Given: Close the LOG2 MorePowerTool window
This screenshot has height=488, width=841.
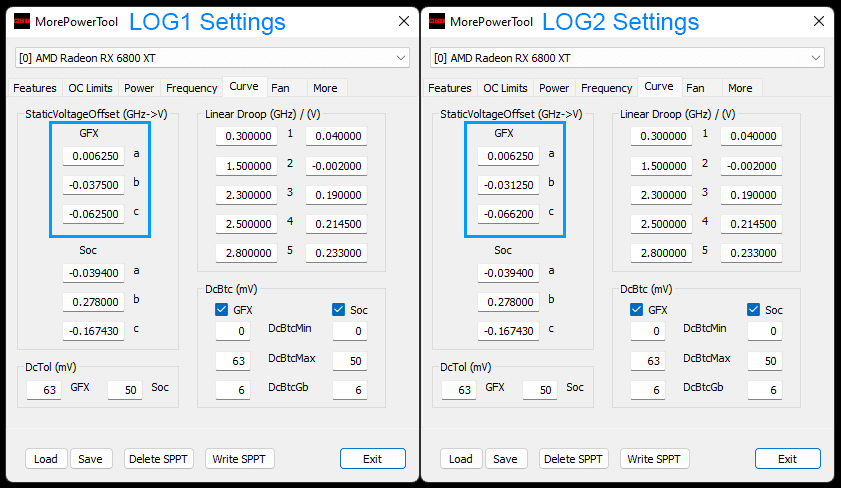Looking at the screenshot, I should [819, 21].
